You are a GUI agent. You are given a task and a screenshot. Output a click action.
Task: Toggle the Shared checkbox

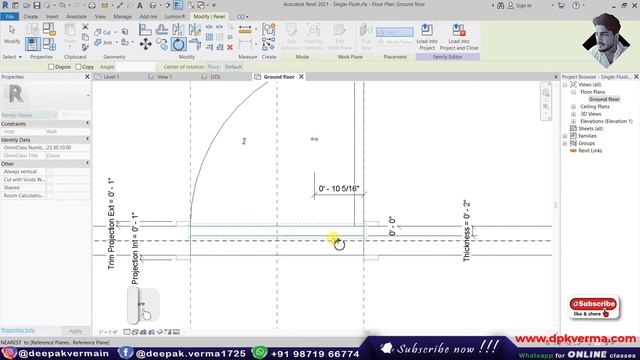[x=49, y=188]
